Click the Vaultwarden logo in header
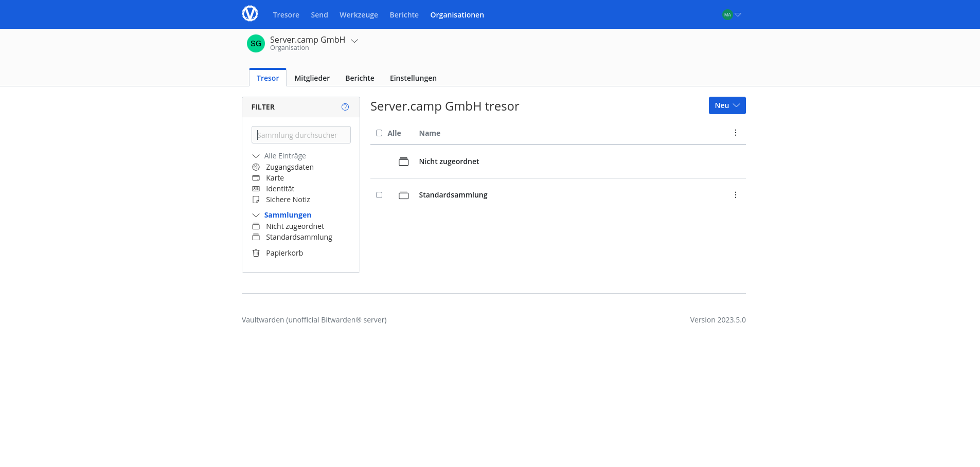The image size is (980, 467). [250, 14]
